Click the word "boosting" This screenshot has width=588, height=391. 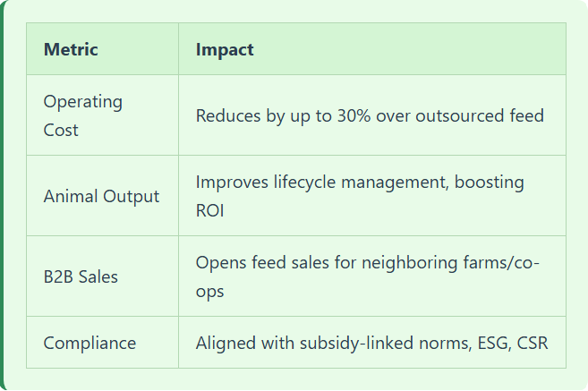(x=489, y=182)
